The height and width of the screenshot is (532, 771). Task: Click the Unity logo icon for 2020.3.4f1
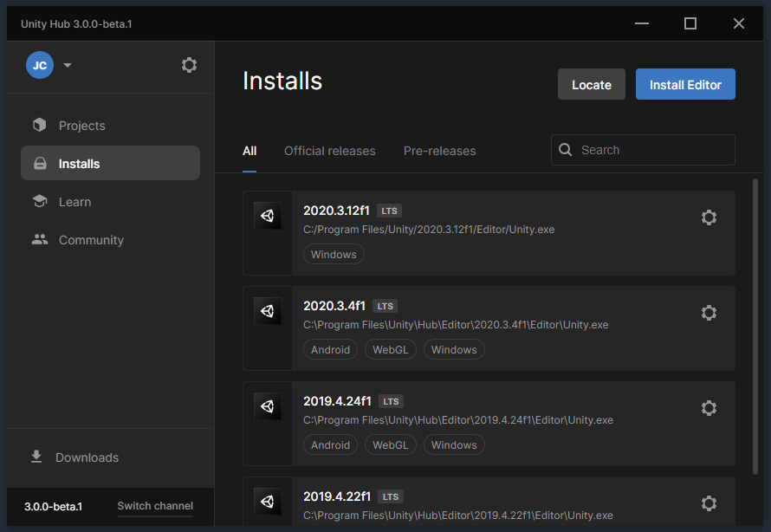click(x=268, y=311)
